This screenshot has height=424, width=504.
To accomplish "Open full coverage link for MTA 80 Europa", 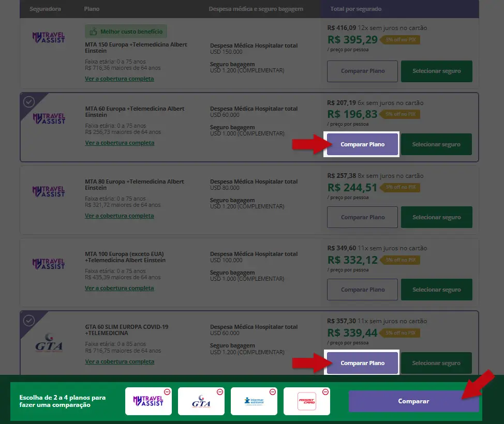I will [119, 216].
